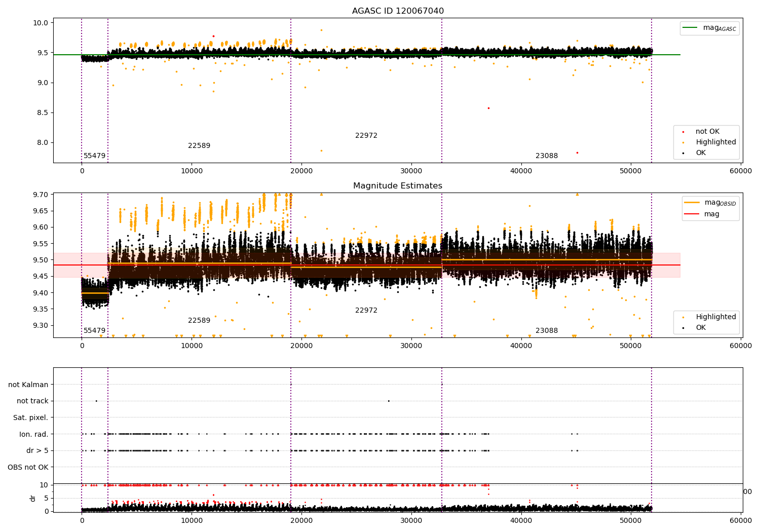Click the red outlier point near 7.83 magnitude
Viewport: 760px width, 532px height.
coord(577,153)
